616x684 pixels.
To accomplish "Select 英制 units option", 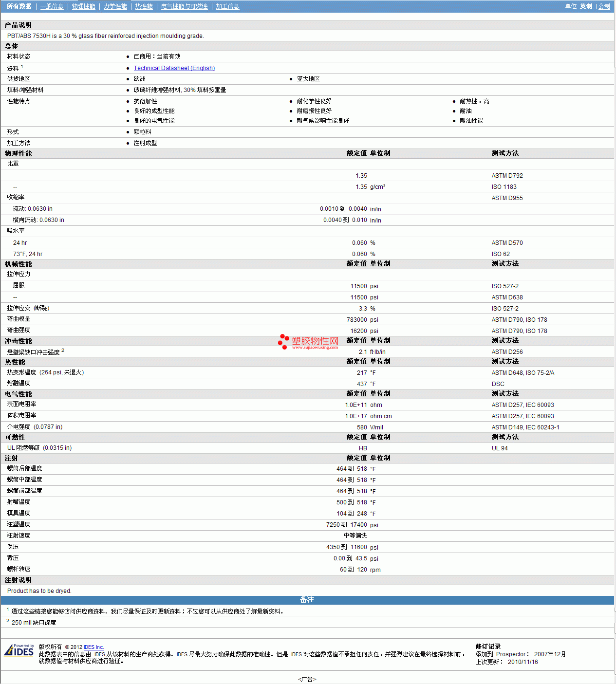I will coord(586,6).
